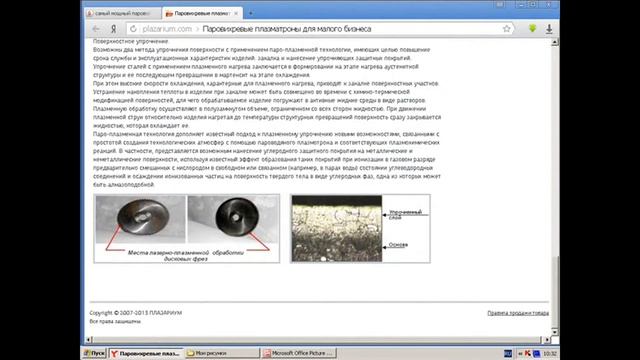The height and width of the screenshot is (360, 640).
Task: Click the Основа label on the micrograph
Action: coord(398,245)
